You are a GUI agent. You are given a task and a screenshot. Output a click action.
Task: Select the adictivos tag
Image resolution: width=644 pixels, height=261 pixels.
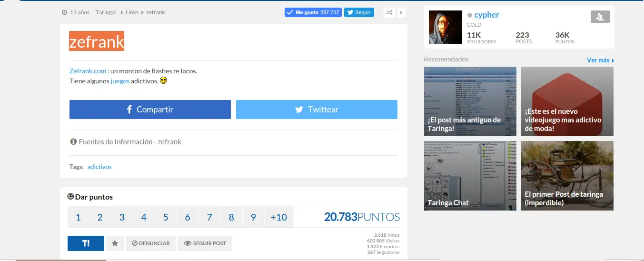pos(99,167)
